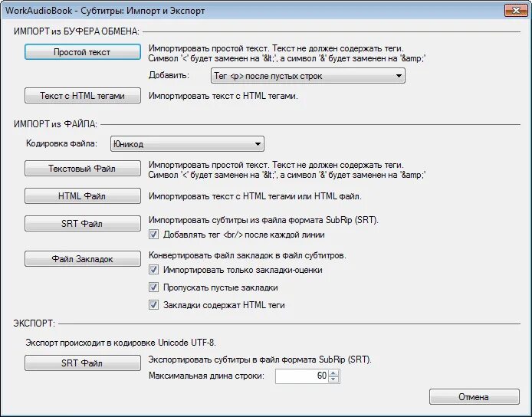Decrease max line length with down arrow
Viewport: 532px width, 417px height.
[x=334, y=379]
